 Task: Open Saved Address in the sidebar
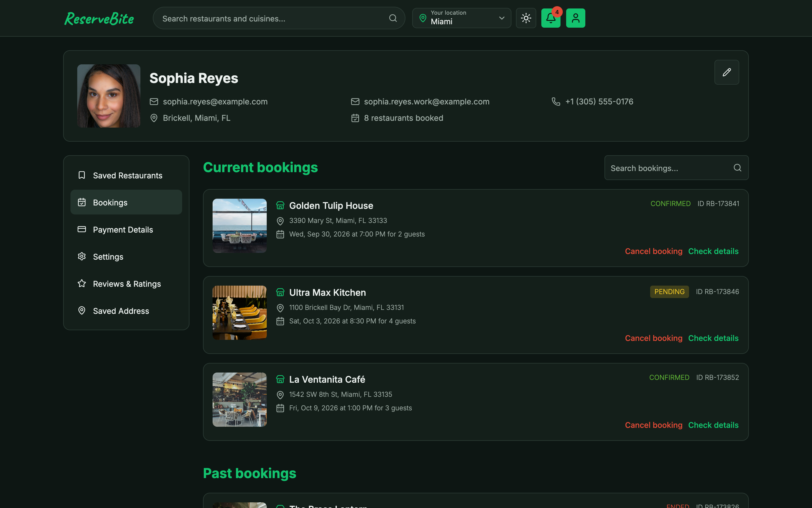[126, 311]
